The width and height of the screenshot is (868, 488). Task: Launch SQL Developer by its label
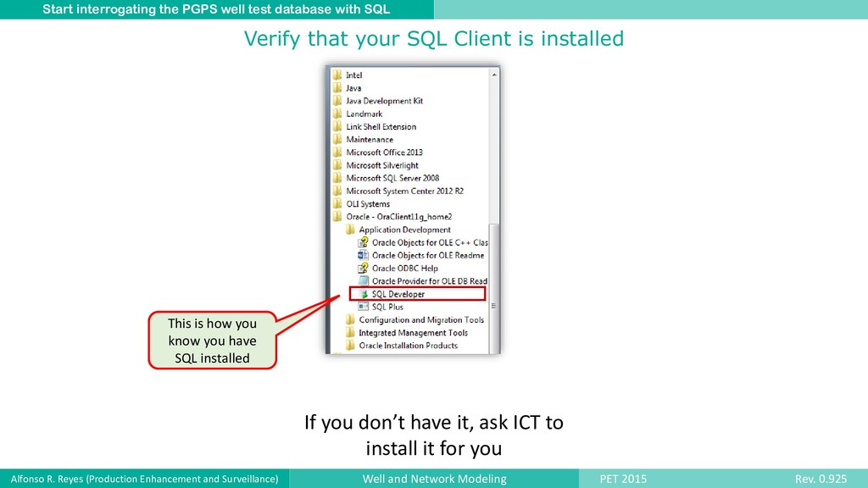(x=398, y=294)
